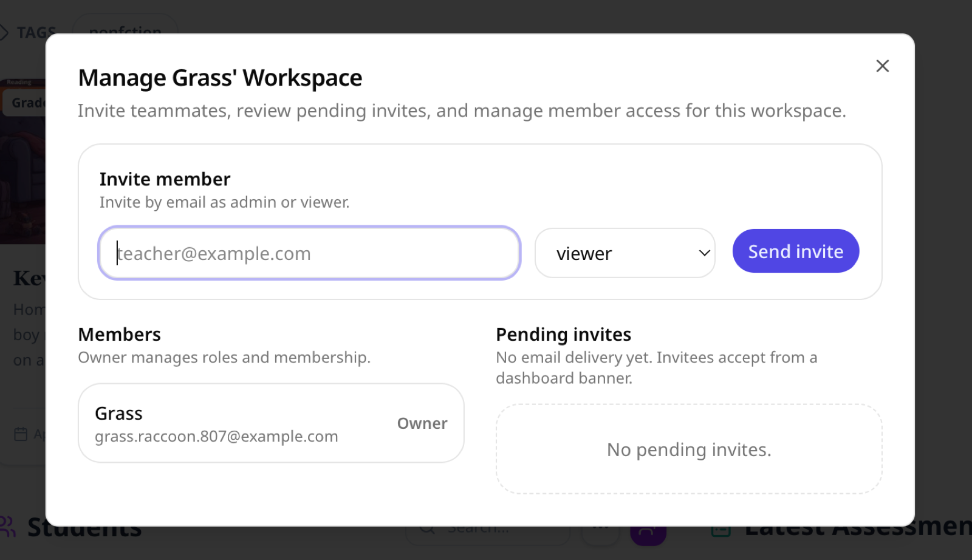Open the viewer role dropdown
The width and height of the screenshot is (972, 560).
coord(625,253)
